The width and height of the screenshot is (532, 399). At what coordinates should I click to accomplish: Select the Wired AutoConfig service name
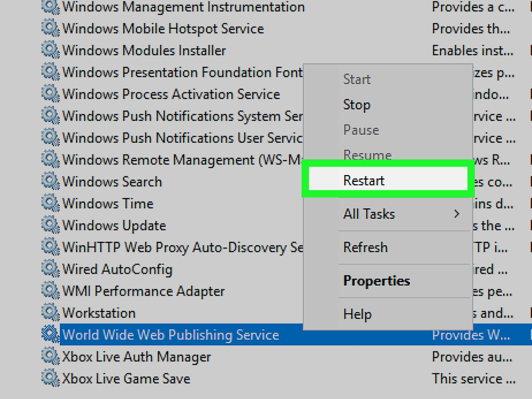click(117, 269)
